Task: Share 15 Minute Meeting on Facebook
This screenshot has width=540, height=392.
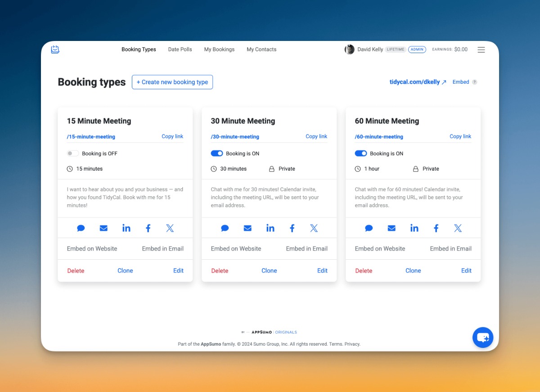Action: click(x=148, y=228)
